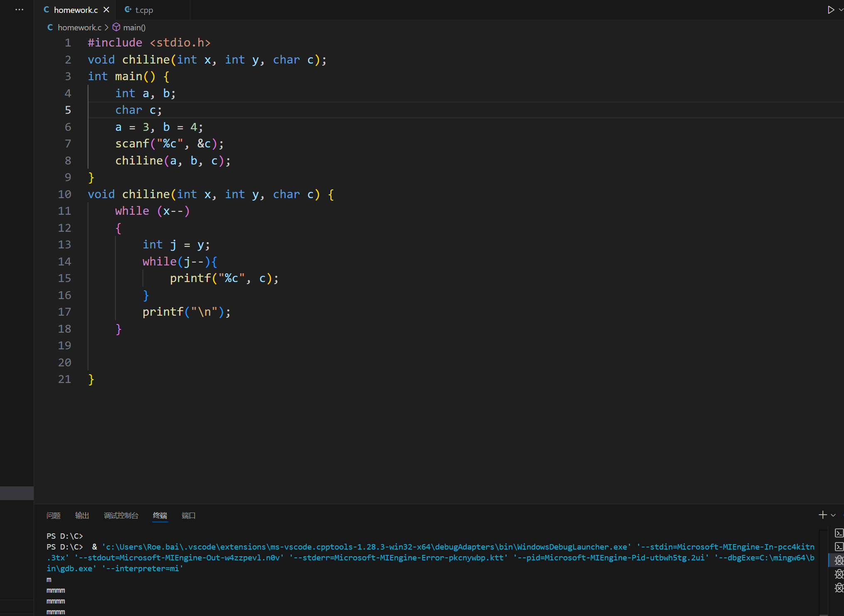The height and width of the screenshot is (616, 844).
Task: Click the Run Code play icon
Action: [830, 10]
